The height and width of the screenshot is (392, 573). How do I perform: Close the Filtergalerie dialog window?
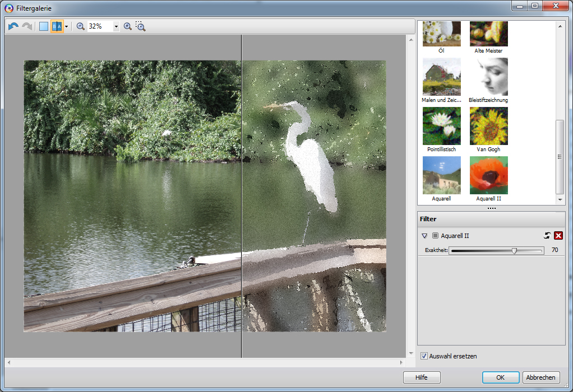(x=556, y=6)
